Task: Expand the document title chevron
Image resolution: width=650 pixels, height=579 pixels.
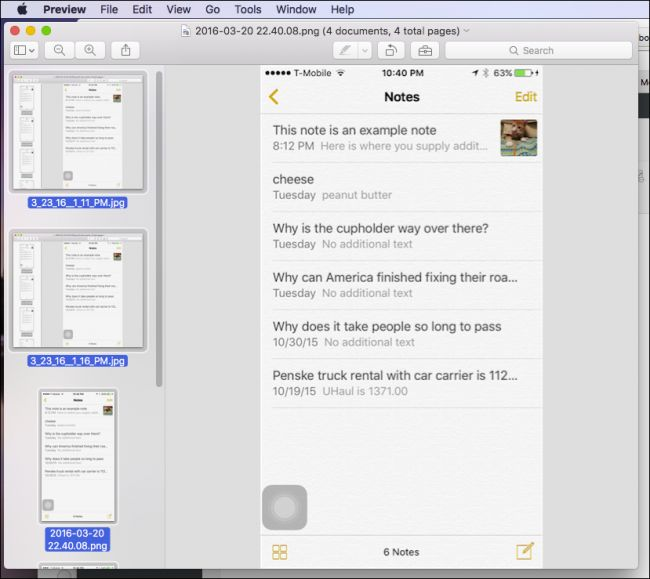Action: tap(467, 30)
